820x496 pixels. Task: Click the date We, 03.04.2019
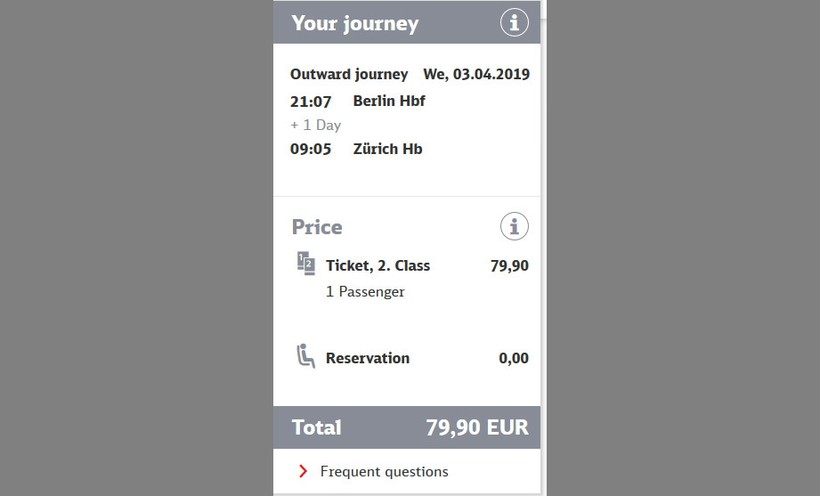pyautogui.click(x=476, y=74)
